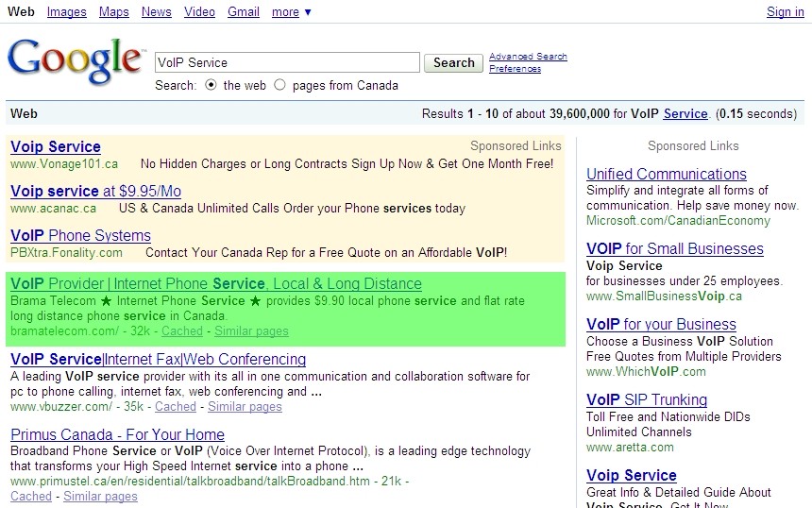Click PBXtra.Fonality.com URL text

(66, 253)
